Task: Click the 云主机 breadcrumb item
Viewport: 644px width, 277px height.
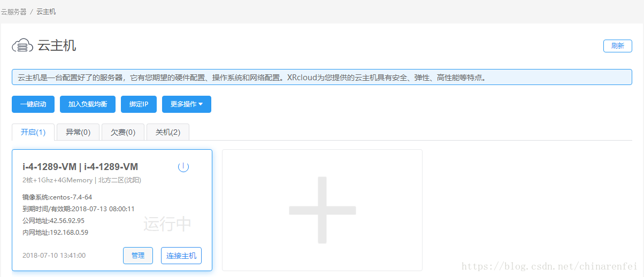Action: tap(46, 11)
